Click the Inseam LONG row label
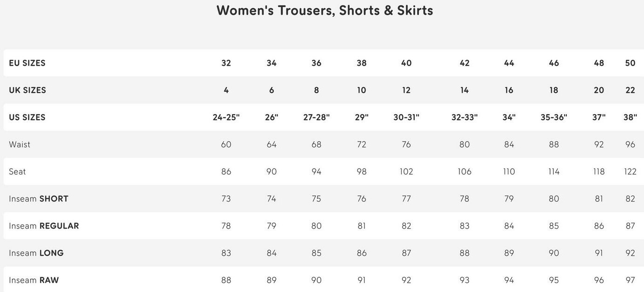The width and height of the screenshot is (644, 292). click(36, 253)
